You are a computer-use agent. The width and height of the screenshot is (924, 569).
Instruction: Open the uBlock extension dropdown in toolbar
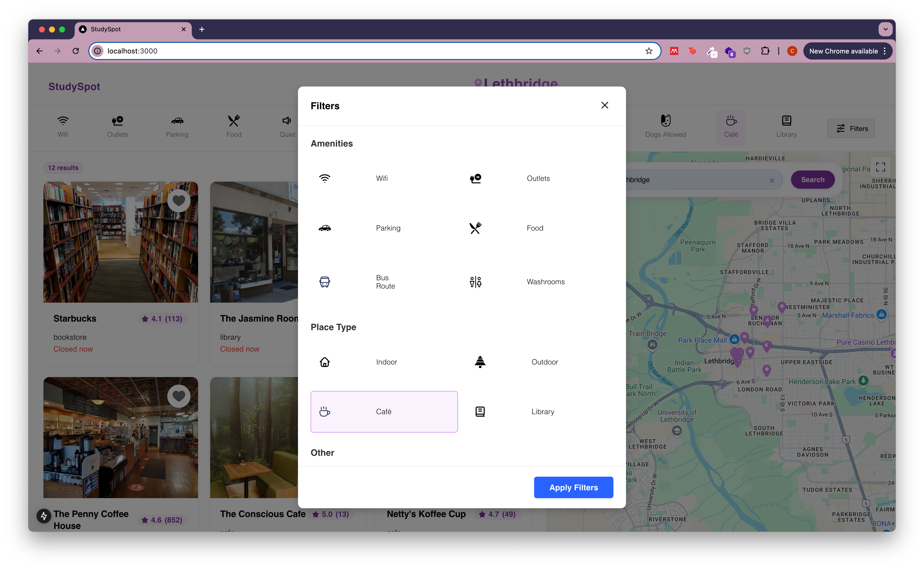pyautogui.click(x=747, y=51)
